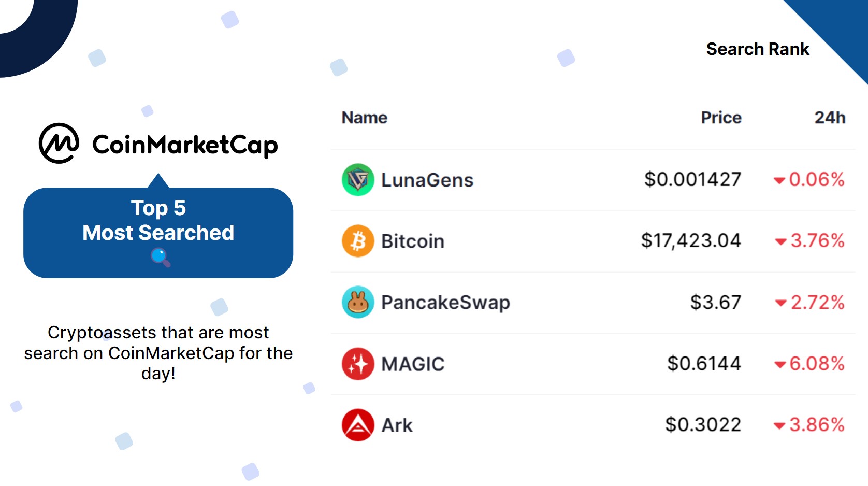This screenshot has height=486, width=868.
Task: Sort the table by Price column
Action: point(721,118)
